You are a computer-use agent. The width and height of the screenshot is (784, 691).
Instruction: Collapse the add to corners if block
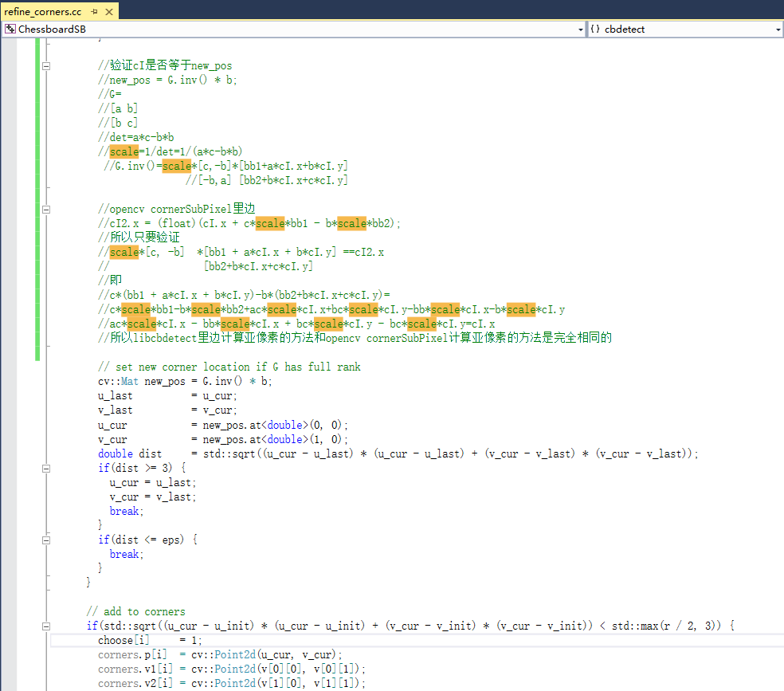pyautogui.click(x=46, y=626)
